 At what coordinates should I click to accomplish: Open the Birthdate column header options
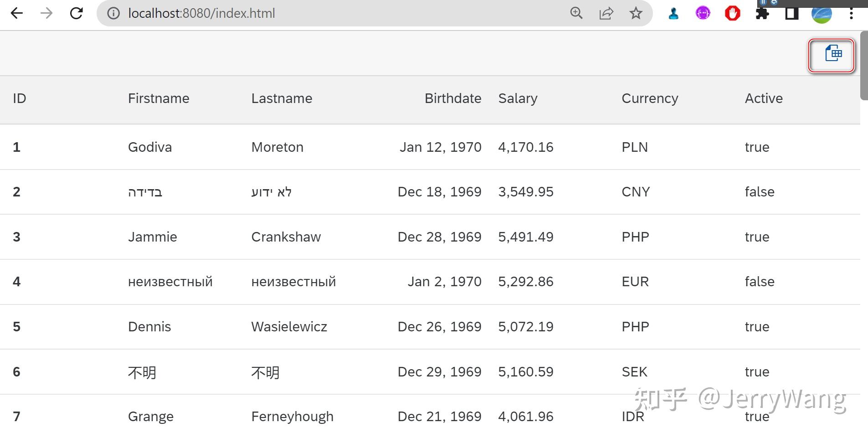[x=453, y=98]
